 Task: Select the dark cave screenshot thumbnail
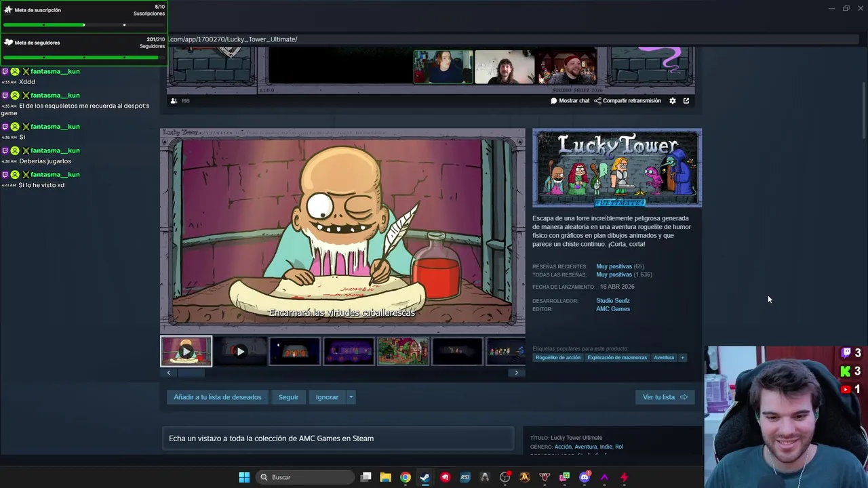457,351
